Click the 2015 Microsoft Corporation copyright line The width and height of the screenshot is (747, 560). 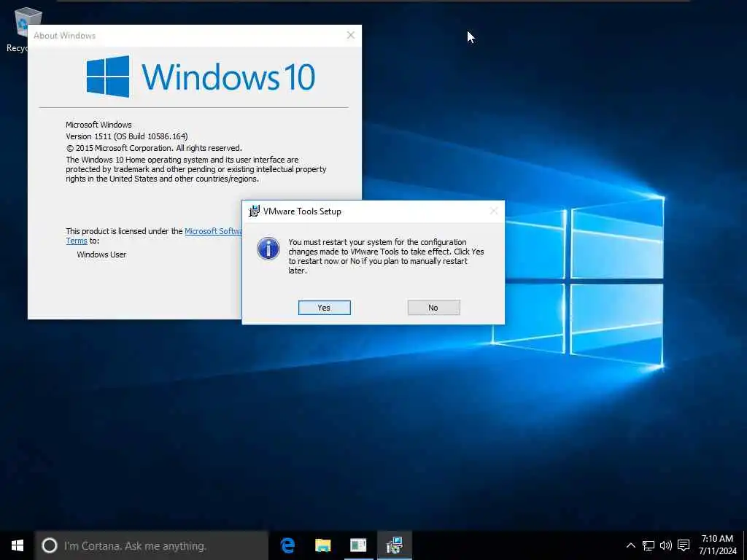tap(154, 148)
